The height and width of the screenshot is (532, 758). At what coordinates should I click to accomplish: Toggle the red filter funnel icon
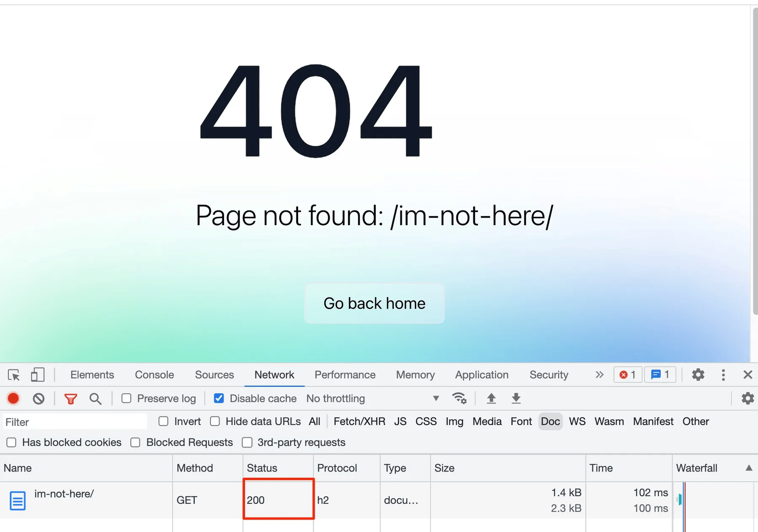point(71,399)
